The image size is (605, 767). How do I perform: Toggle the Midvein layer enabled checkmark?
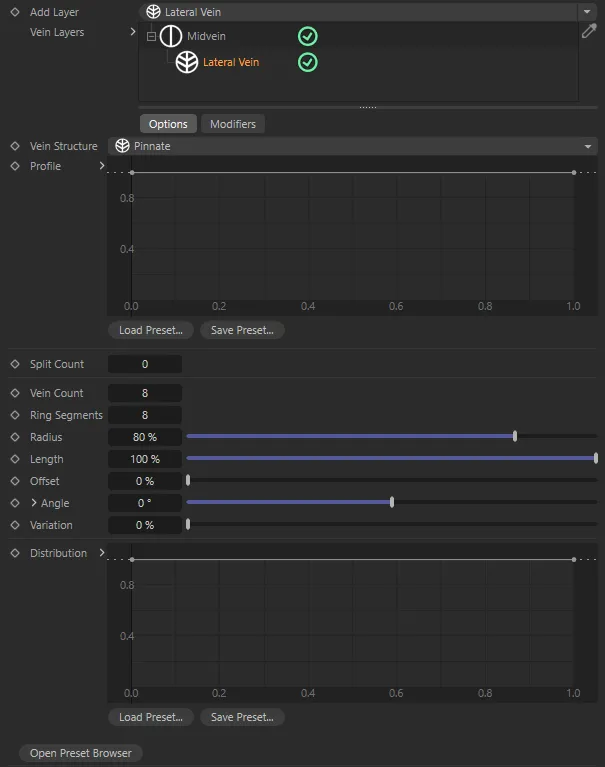coord(308,36)
